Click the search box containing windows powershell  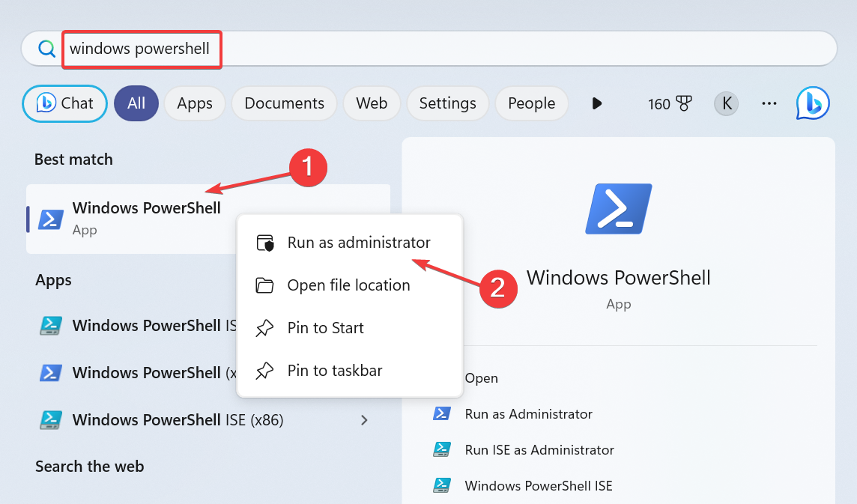click(449, 49)
